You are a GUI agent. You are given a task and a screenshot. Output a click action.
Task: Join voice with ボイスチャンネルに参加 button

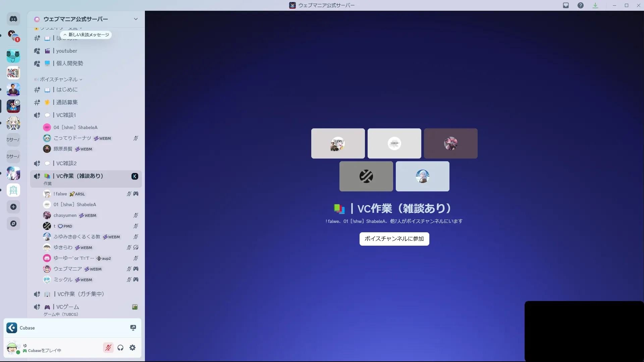(394, 239)
